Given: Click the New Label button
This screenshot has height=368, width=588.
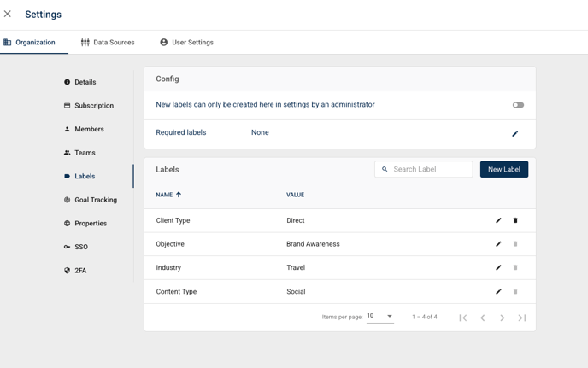Looking at the screenshot, I should click(503, 169).
